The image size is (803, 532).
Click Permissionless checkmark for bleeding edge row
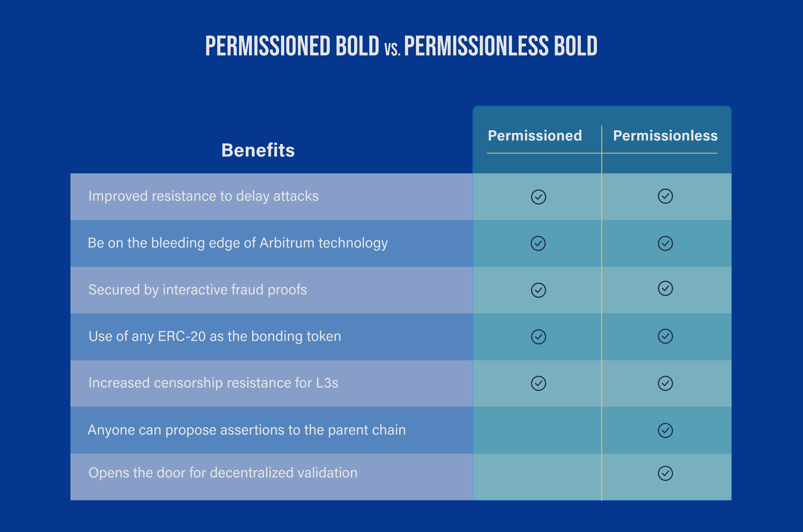click(x=665, y=243)
